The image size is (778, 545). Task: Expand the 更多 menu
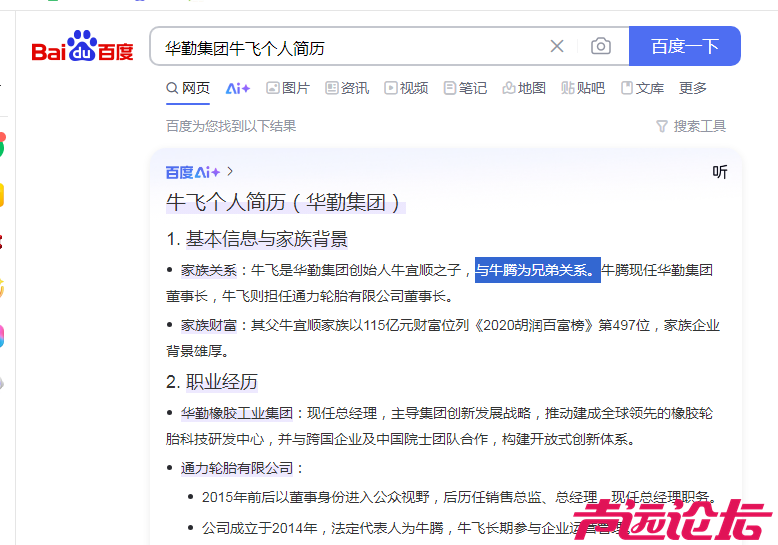click(693, 88)
